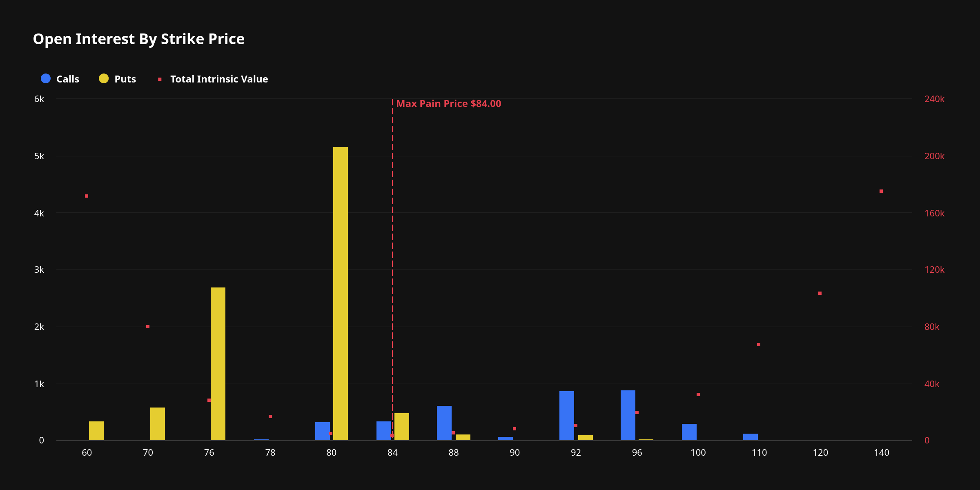This screenshot has height=490, width=980.
Task: Toggle the Calls legend series
Action: tap(67, 79)
